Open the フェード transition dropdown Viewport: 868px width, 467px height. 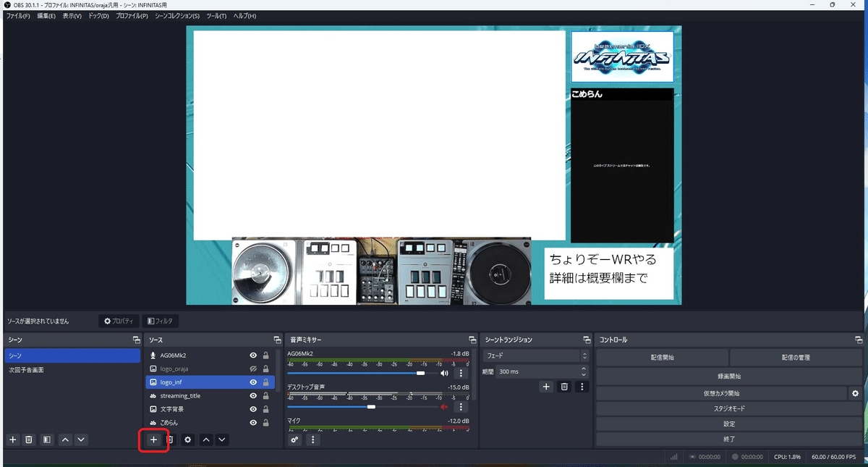(x=536, y=355)
